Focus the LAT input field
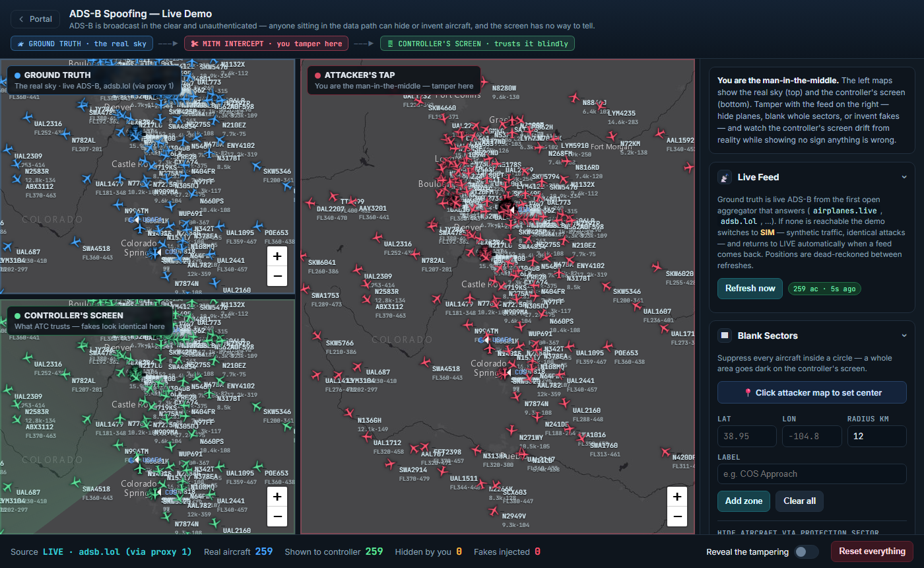The image size is (924, 568). (x=747, y=436)
